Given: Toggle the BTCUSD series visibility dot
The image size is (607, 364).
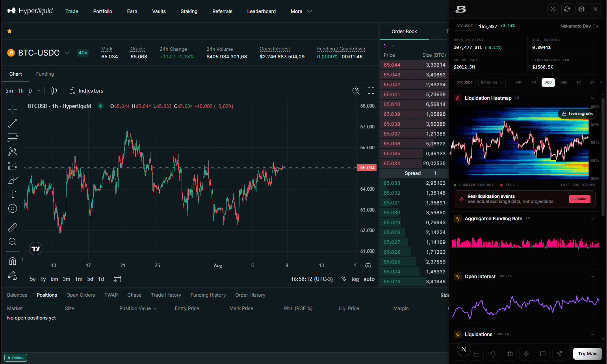Looking at the screenshot, I should point(100,106).
